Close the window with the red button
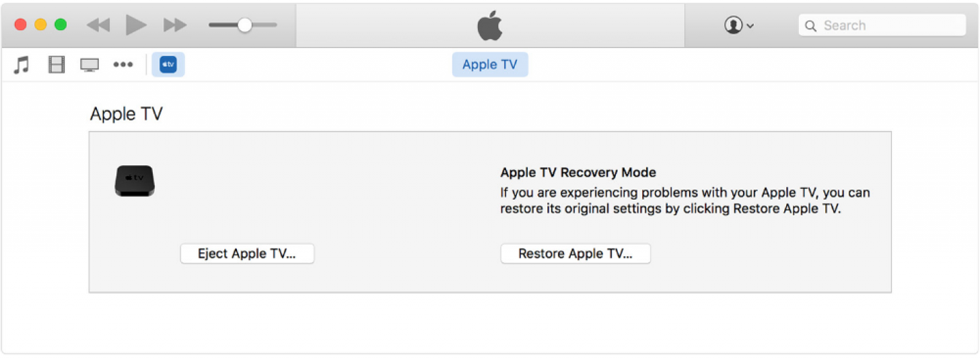The image size is (980, 361). click(20, 25)
